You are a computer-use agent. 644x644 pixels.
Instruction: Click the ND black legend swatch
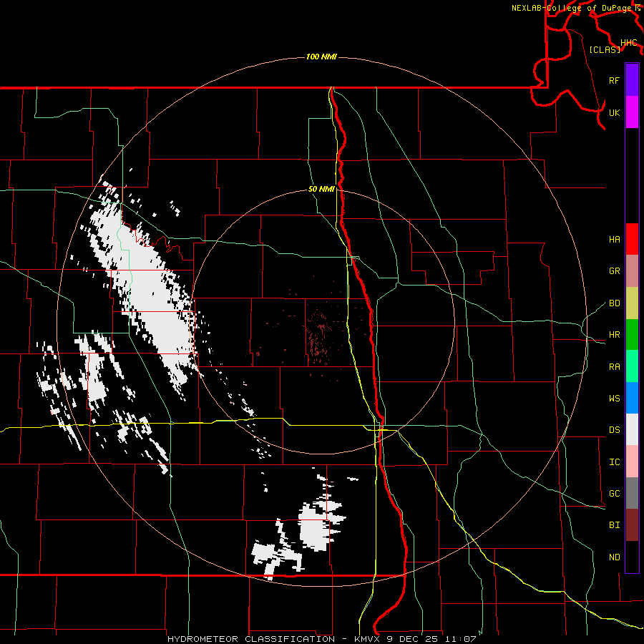click(x=632, y=557)
